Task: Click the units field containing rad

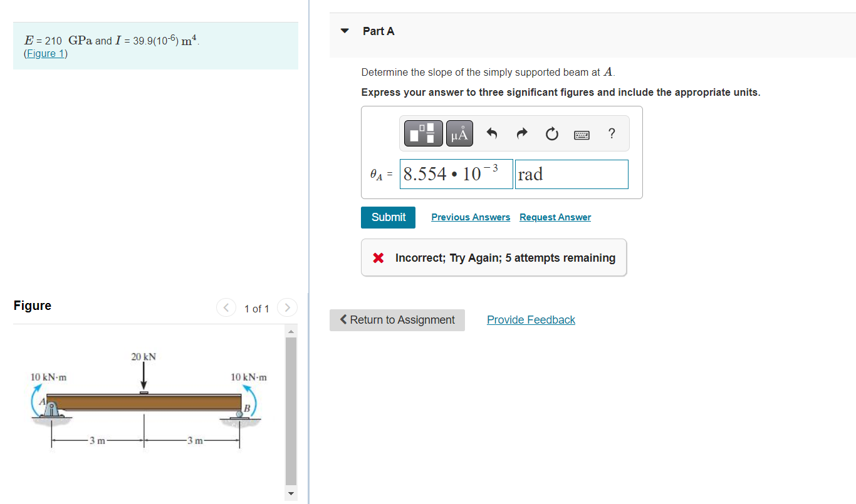Action: tap(572, 174)
